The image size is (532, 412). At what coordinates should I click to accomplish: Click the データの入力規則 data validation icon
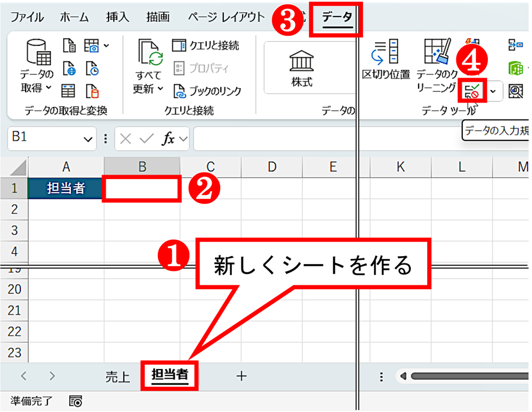click(472, 91)
